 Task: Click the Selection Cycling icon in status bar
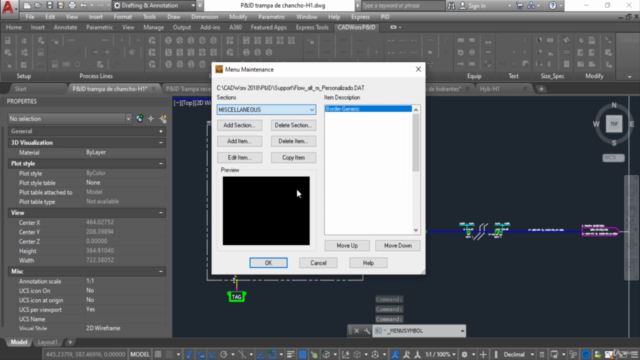[x=314, y=354]
